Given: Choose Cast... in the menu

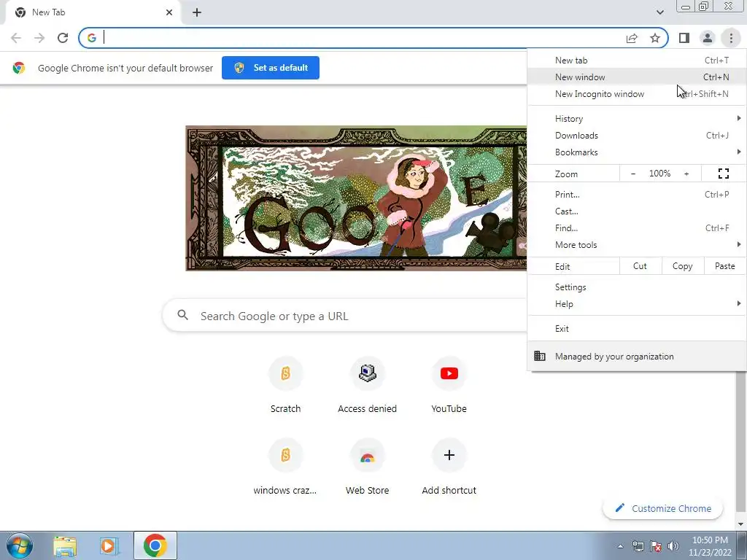Looking at the screenshot, I should coord(637,211).
